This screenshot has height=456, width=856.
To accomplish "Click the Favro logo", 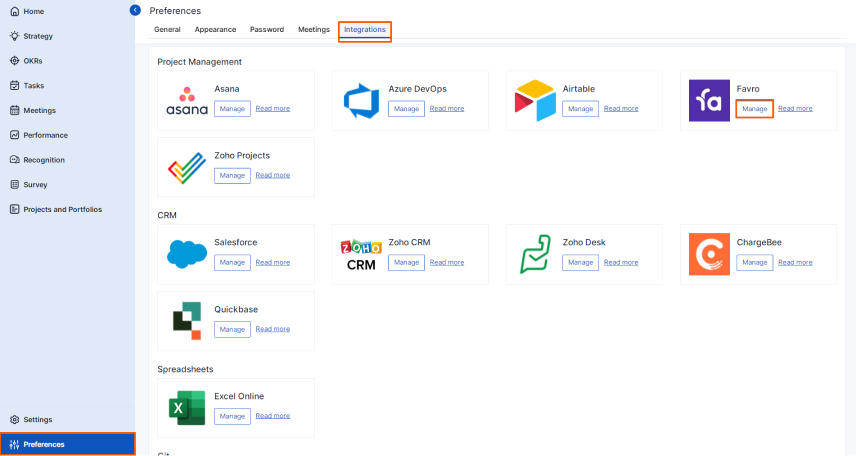I will click(709, 100).
